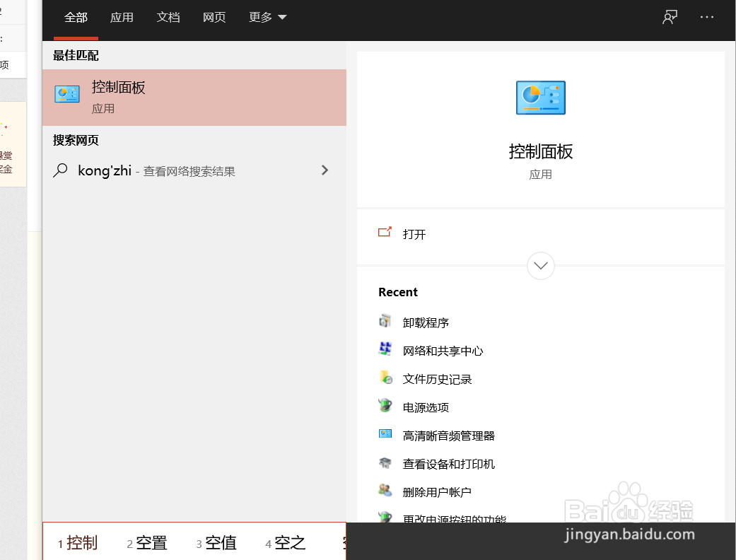Click 打开 to launch Control Panel
This screenshot has height=560, width=736.
[x=413, y=234]
